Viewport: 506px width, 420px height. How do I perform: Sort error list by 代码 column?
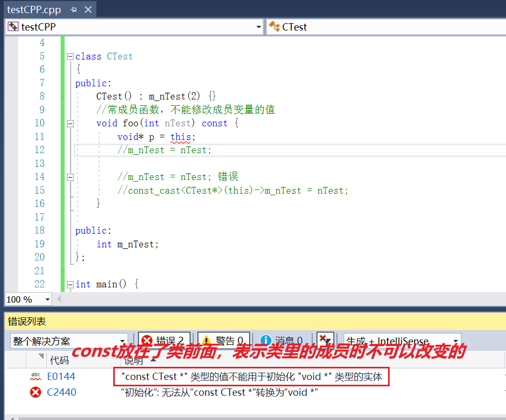tap(59, 360)
